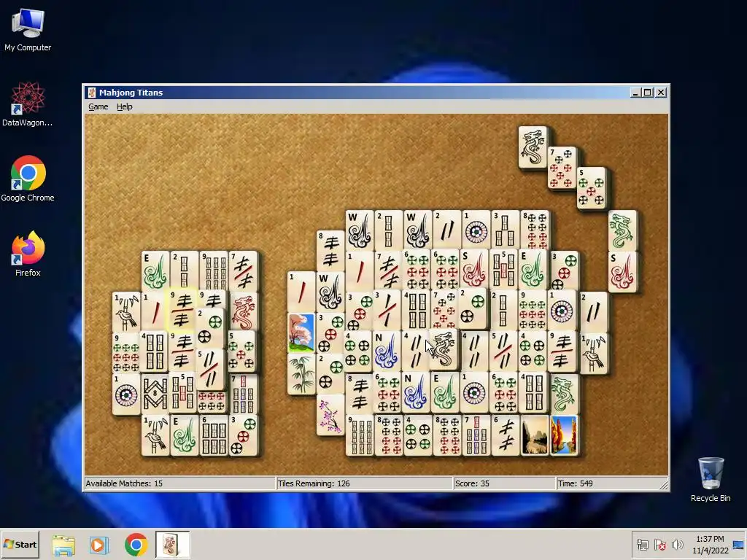The image size is (747, 560).
Task: Select the 3 bamboo tile
Action: [x=505, y=230]
